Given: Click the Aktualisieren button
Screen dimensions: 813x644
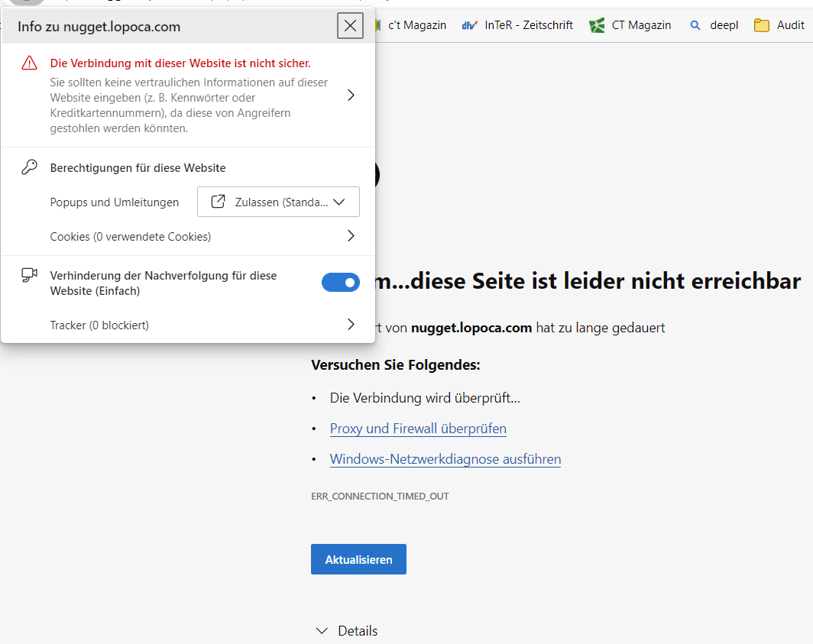Looking at the screenshot, I should click(358, 558).
